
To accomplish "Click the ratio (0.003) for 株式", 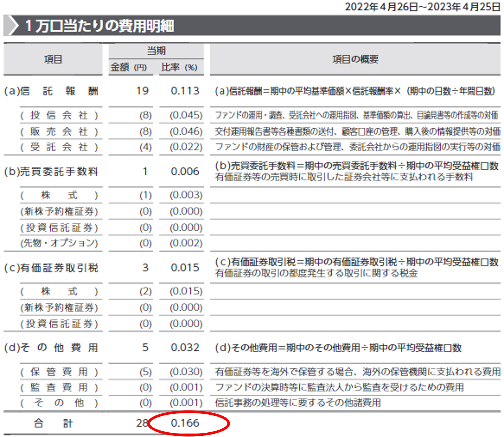I will (x=186, y=195).
